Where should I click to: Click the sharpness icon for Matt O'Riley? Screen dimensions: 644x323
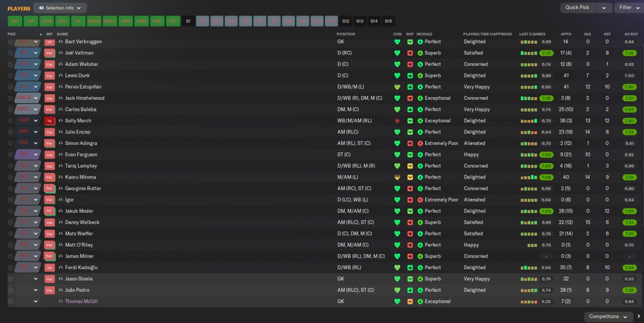point(410,245)
